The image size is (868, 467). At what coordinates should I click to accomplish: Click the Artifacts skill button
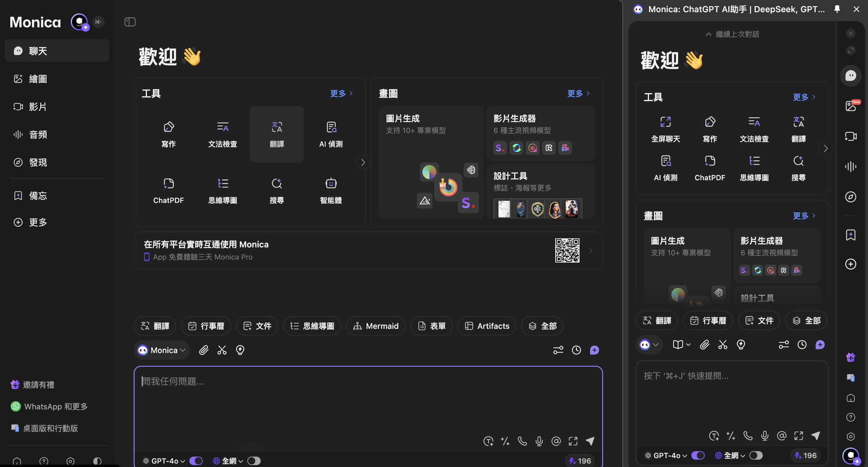487,326
